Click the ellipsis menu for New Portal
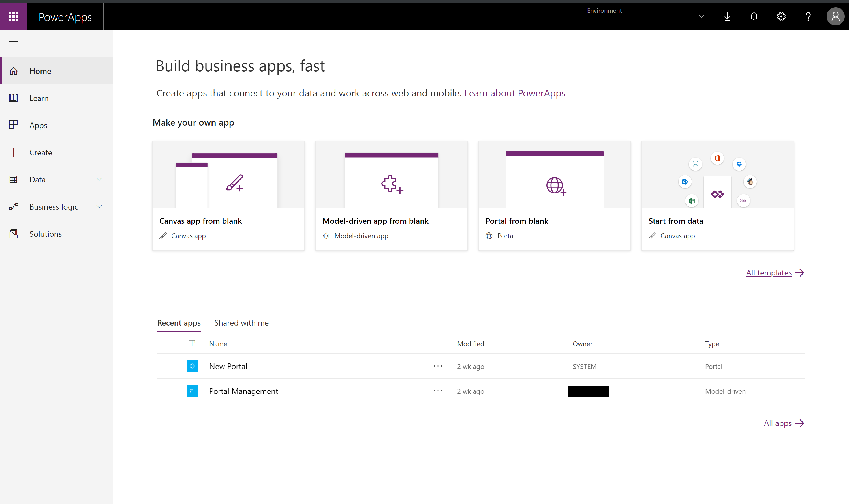This screenshot has height=504, width=849. 438,365
